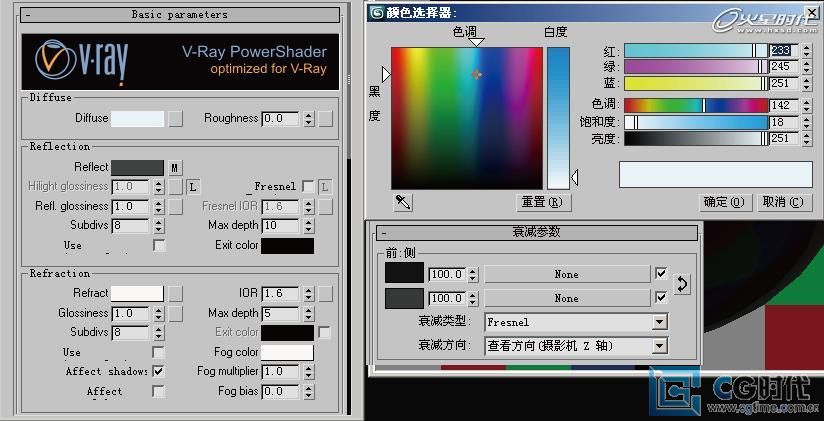Open the Refraction Glossiness map slot

click(176, 314)
